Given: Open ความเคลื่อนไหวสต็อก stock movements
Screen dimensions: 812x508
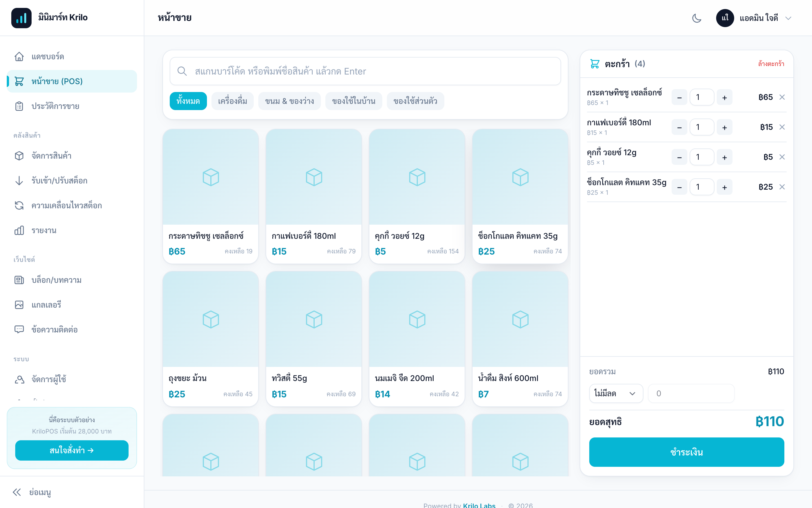Looking at the screenshot, I should [x=72, y=206].
